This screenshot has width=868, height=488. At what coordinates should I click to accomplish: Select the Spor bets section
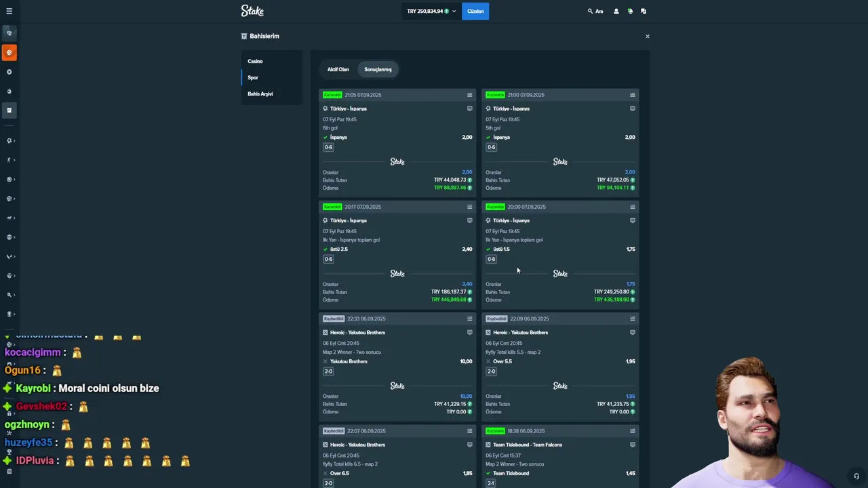253,77
